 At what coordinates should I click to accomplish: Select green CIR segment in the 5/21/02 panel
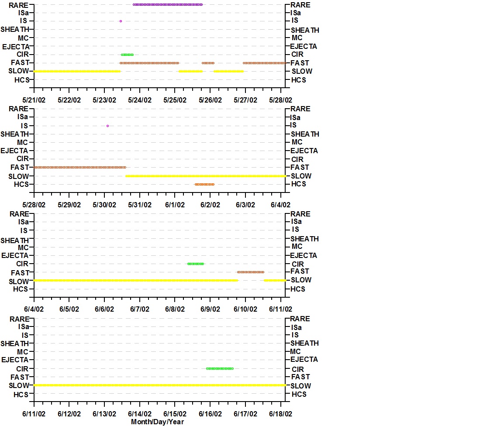tap(127, 55)
